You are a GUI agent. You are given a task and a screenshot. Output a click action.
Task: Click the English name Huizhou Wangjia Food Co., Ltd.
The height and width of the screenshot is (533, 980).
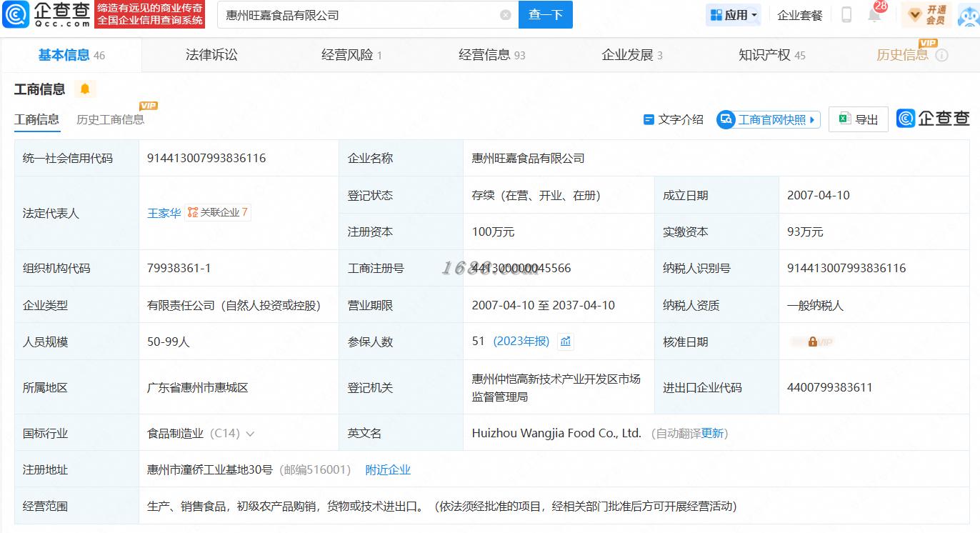pos(556,433)
